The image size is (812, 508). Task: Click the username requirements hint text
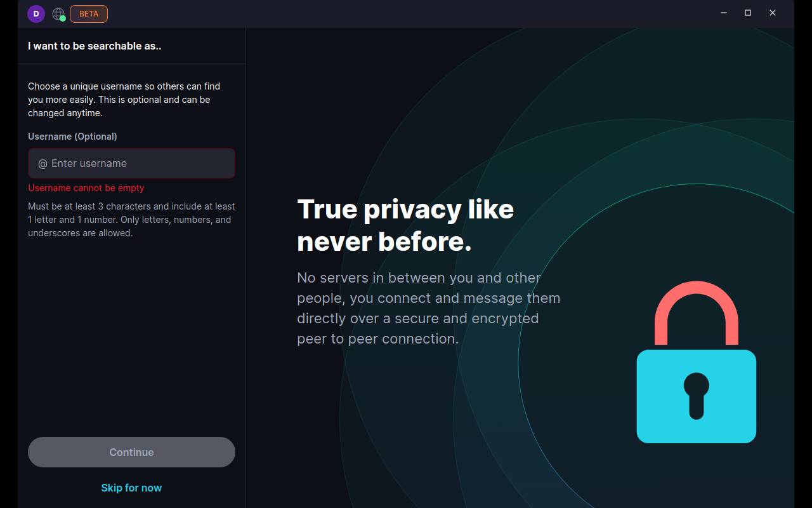click(x=131, y=220)
